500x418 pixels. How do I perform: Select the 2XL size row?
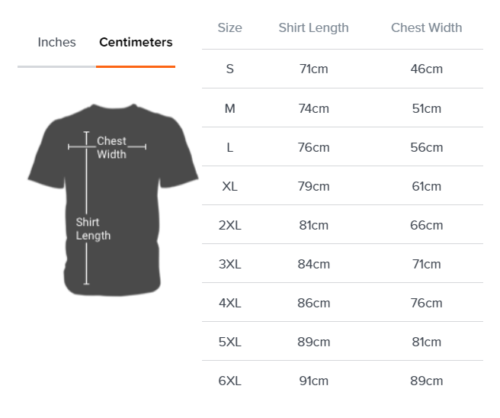(342, 225)
